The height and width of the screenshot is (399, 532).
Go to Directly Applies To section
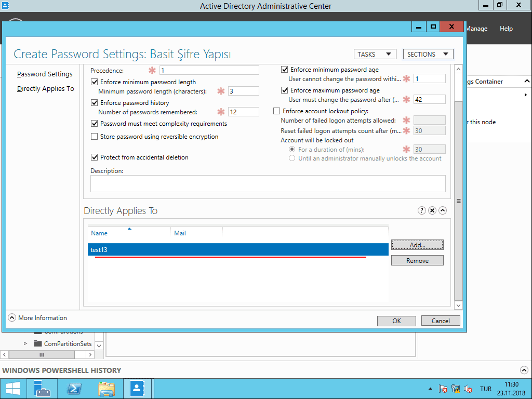click(x=46, y=88)
